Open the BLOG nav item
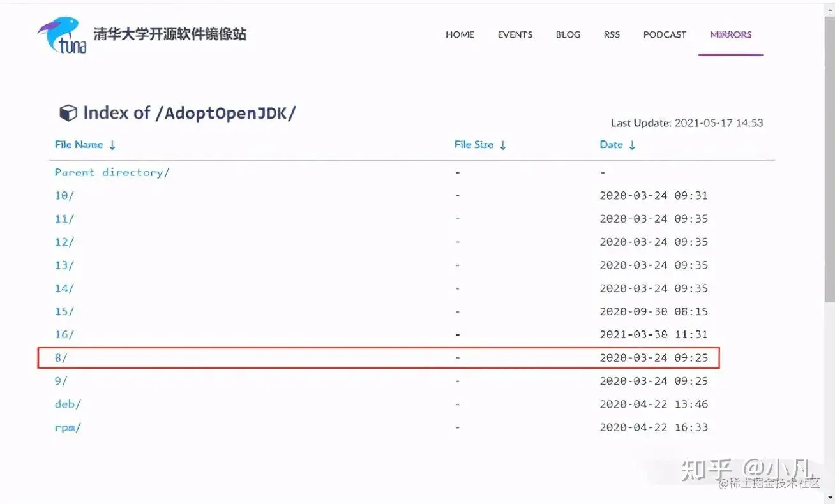This screenshot has height=504, width=835. tap(568, 34)
